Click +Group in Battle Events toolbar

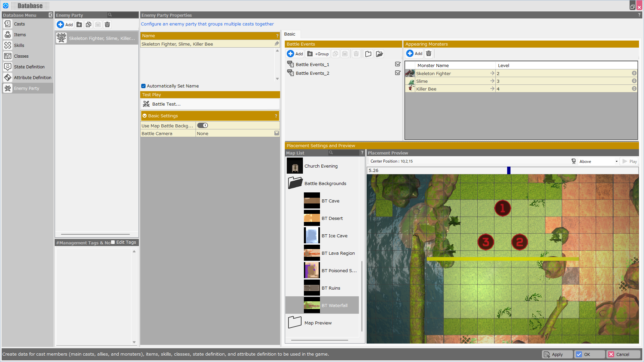tap(318, 54)
